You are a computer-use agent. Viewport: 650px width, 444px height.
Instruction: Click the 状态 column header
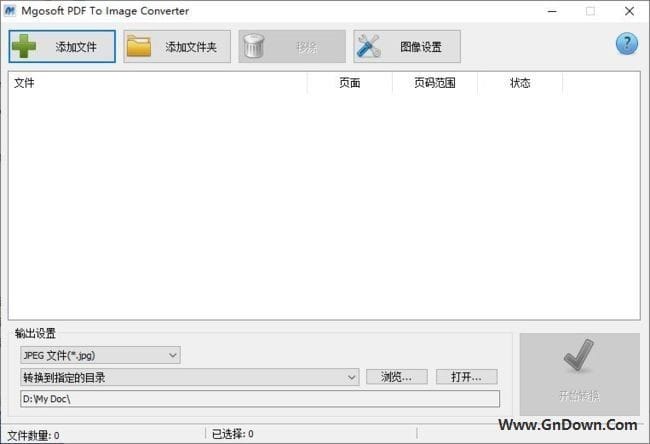(520, 83)
